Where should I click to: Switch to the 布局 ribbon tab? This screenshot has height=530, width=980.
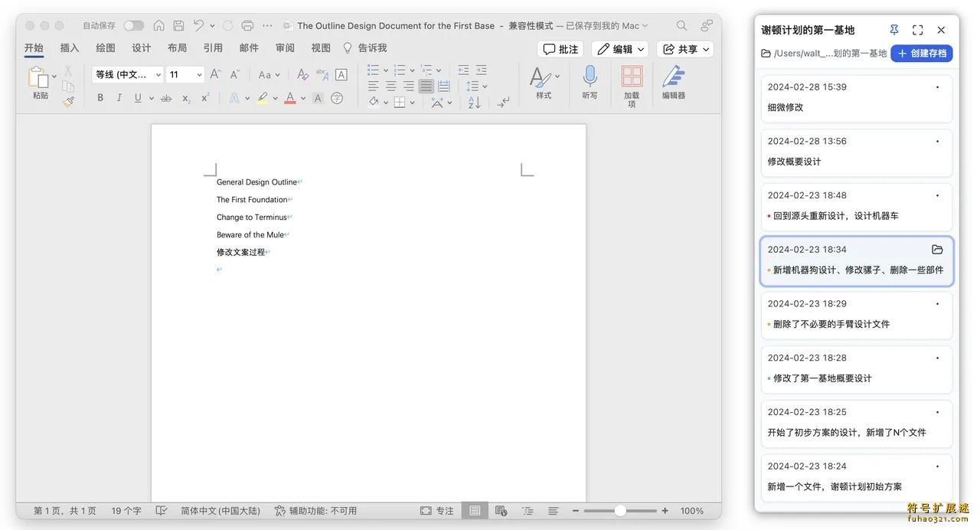[177, 47]
